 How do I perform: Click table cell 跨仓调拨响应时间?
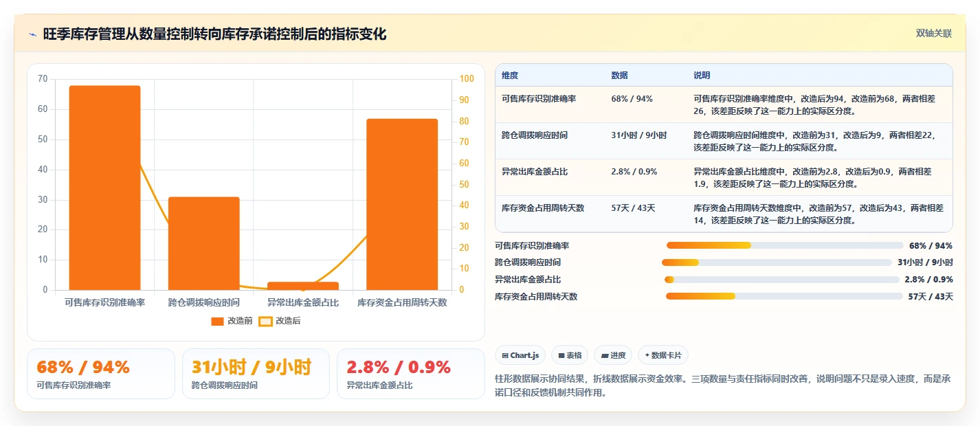click(x=535, y=135)
